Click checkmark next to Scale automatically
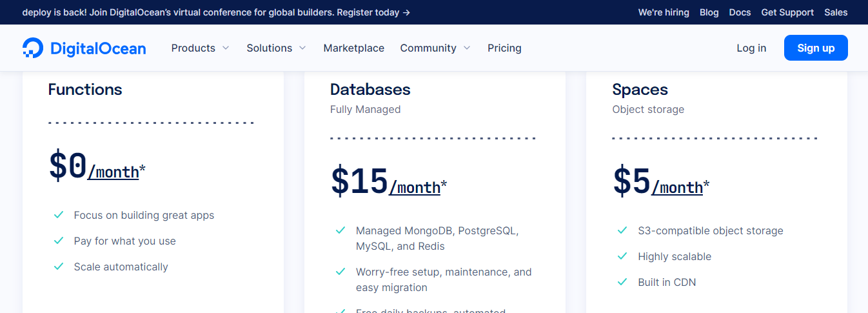 point(59,266)
